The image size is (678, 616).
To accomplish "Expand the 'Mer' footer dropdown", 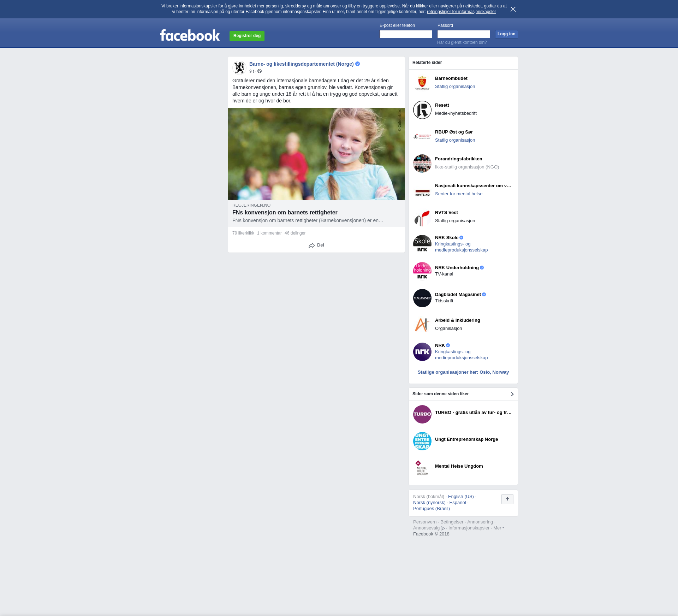I will coord(499,528).
